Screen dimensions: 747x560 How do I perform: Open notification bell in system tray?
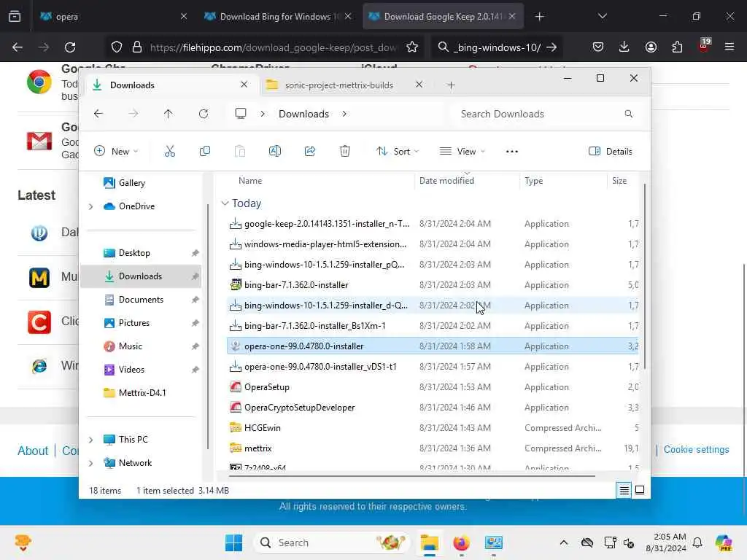point(697,542)
